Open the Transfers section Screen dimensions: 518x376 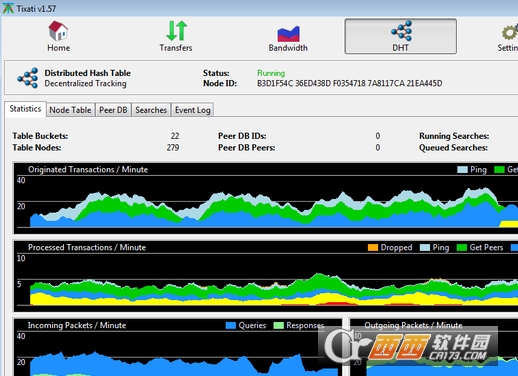(x=176, y=36)
